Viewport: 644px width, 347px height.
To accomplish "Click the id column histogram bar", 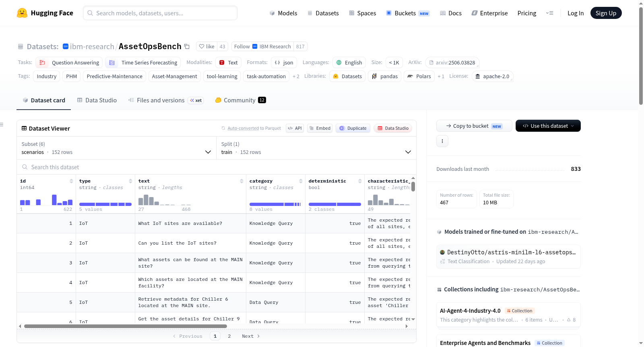I will (x=46, y=199).
